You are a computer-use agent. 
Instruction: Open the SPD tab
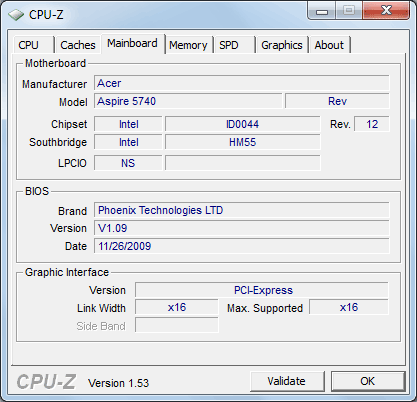click(235, 45)
